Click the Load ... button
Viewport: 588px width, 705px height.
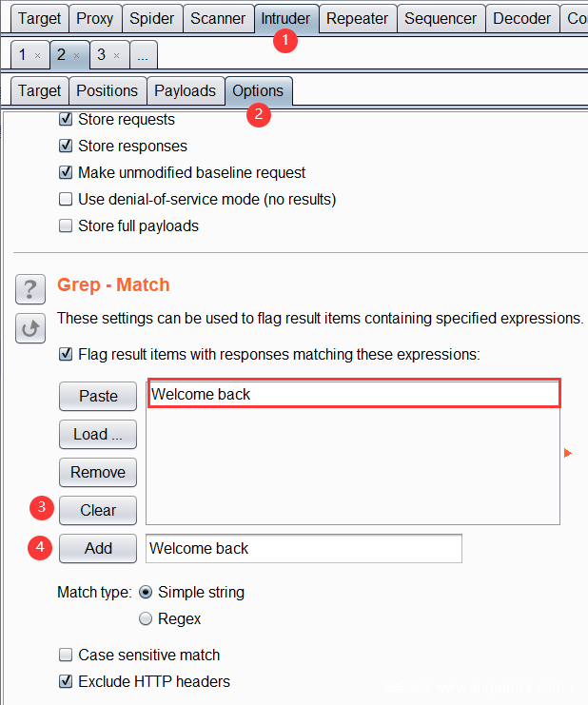pos(98,434)
